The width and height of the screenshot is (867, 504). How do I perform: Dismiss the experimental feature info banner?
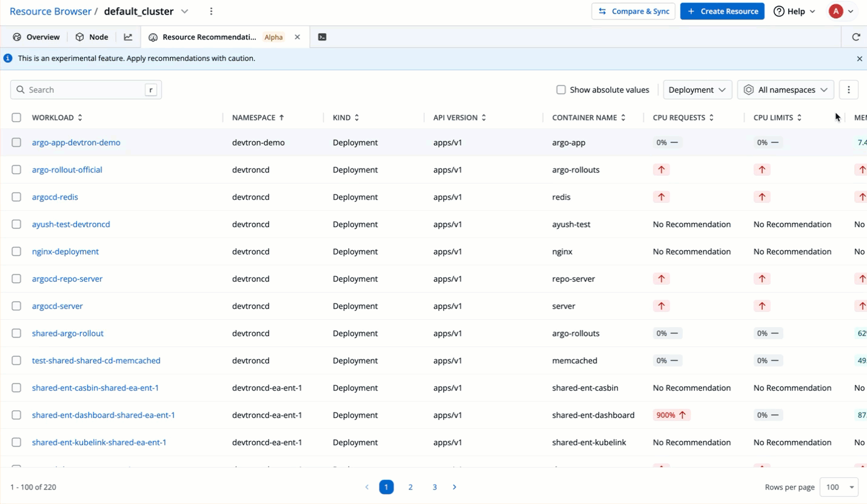(859, 59)
